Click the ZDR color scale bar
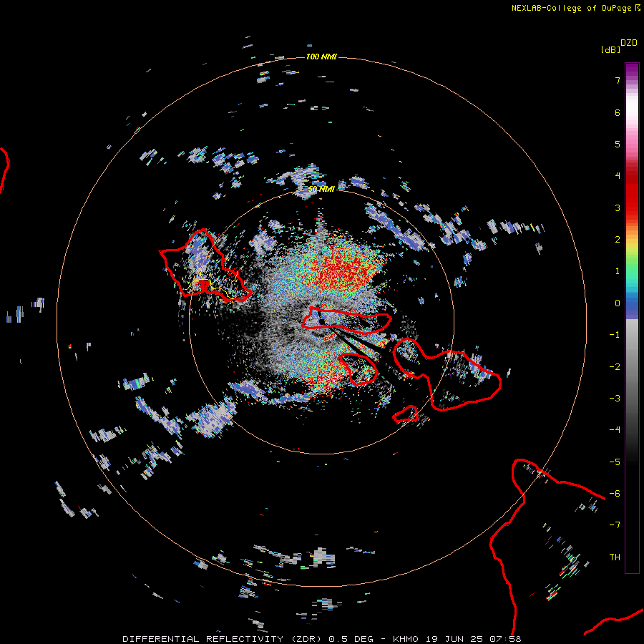 pos(632,318)
